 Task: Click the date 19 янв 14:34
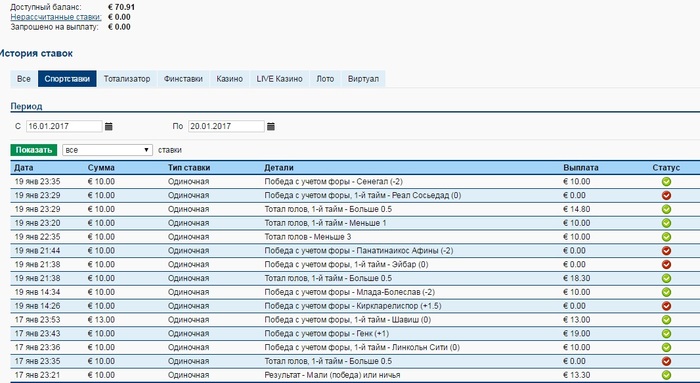[37, 292]
